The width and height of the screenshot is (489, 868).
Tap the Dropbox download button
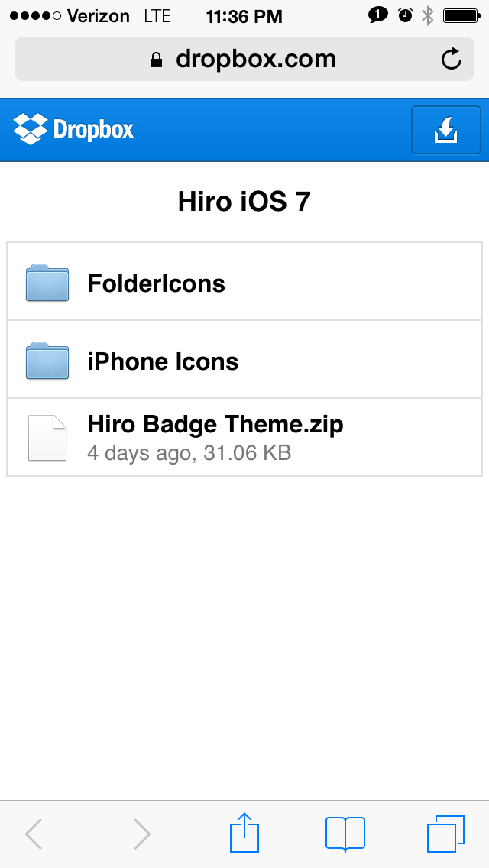tap(445, 130)
